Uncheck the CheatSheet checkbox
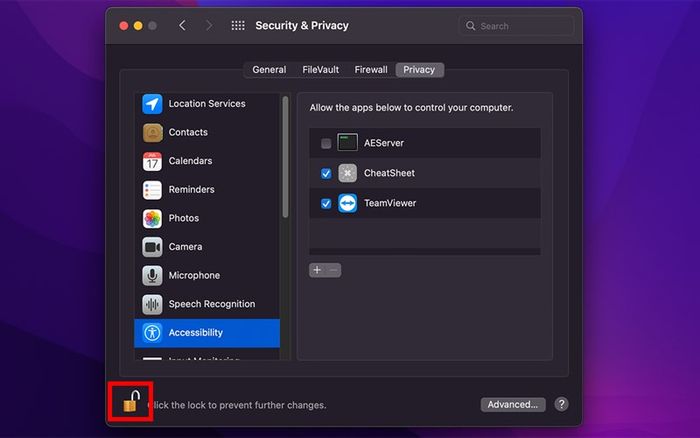Viewport: 700px width, 438px height. (326, 173)
